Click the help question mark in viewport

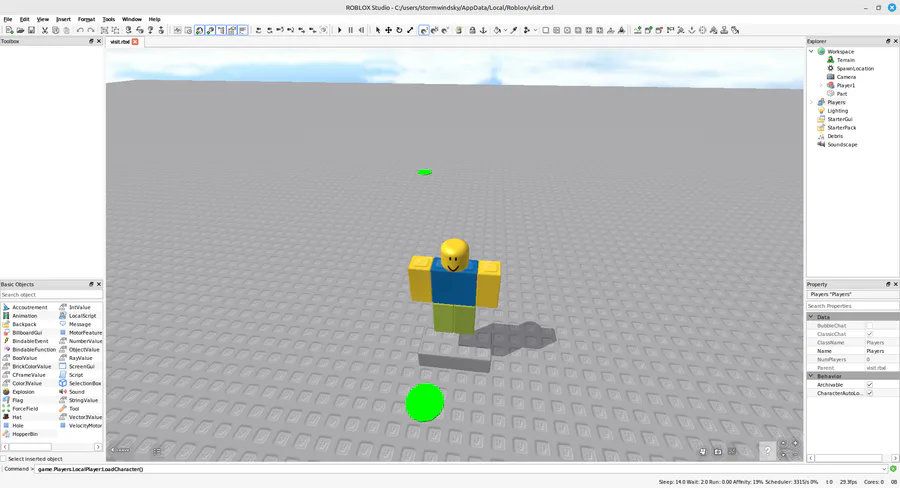(x=767, y=451)
